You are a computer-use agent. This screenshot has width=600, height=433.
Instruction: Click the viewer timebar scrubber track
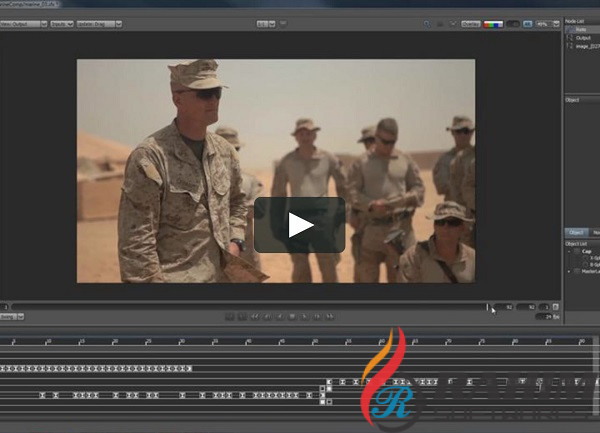coord(251,307)
